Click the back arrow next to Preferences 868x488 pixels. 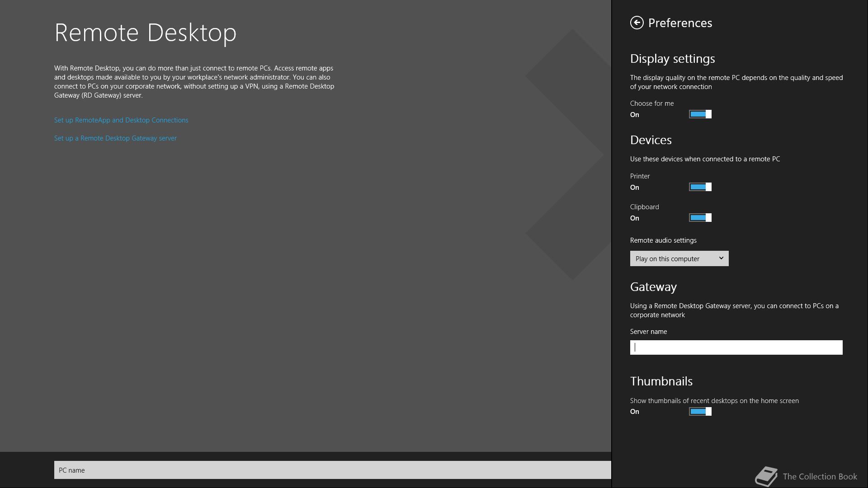coord(637,23)
